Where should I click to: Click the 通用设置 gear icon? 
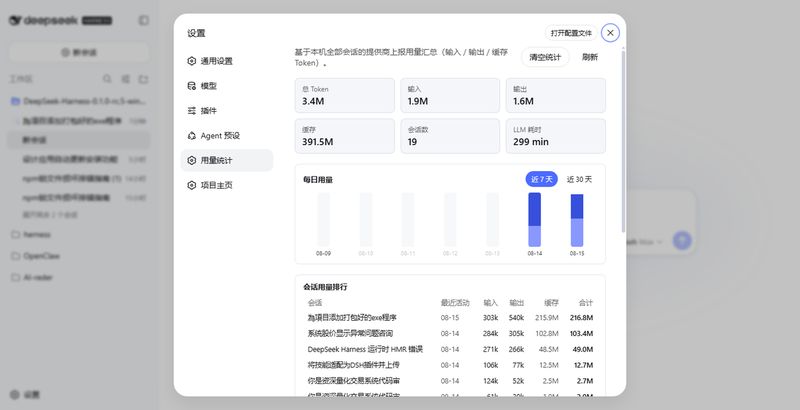tap(191, 61)
